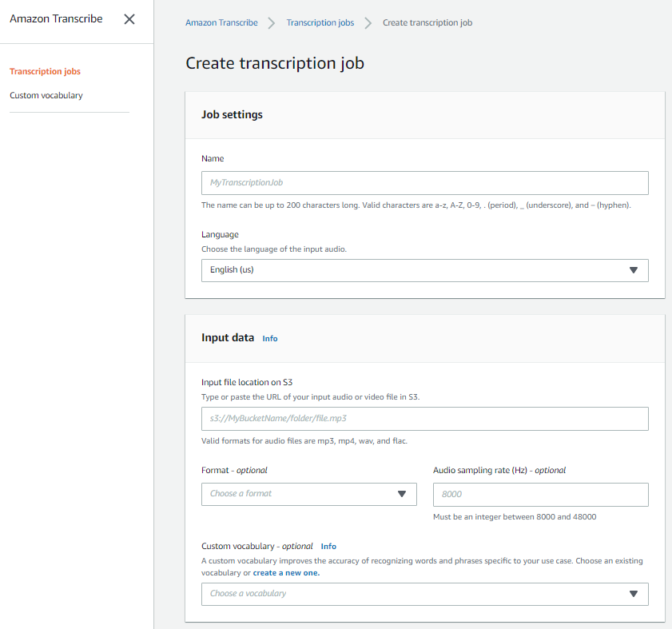Follow the 'create a new one.' link
The height and width of the screenshot is (629, 672).
[286, 573]
